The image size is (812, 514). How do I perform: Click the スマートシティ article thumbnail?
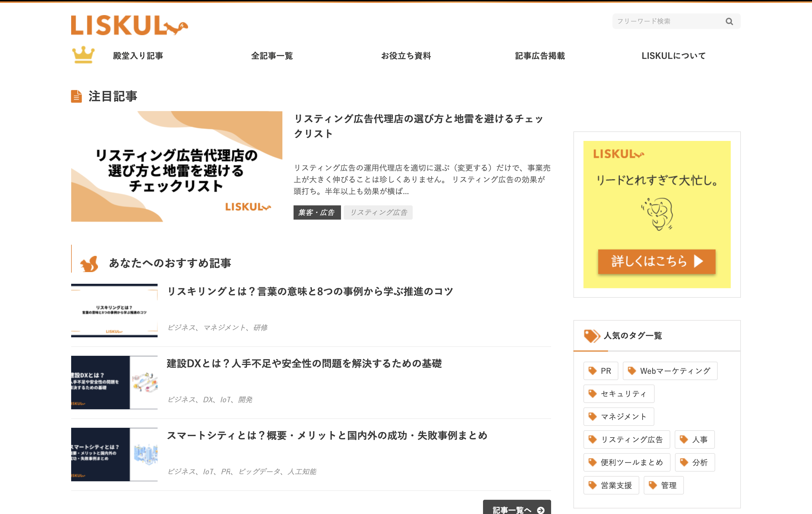(114, 454)
